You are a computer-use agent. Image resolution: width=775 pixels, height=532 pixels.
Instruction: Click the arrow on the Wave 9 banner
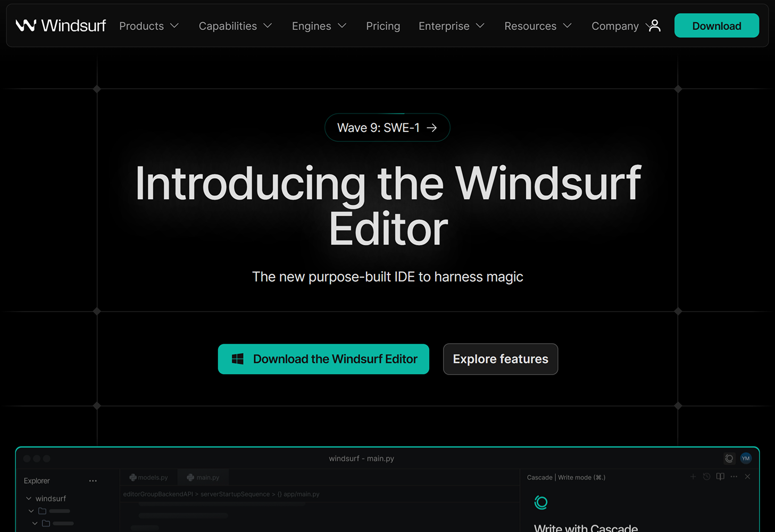tap(432, 128)
